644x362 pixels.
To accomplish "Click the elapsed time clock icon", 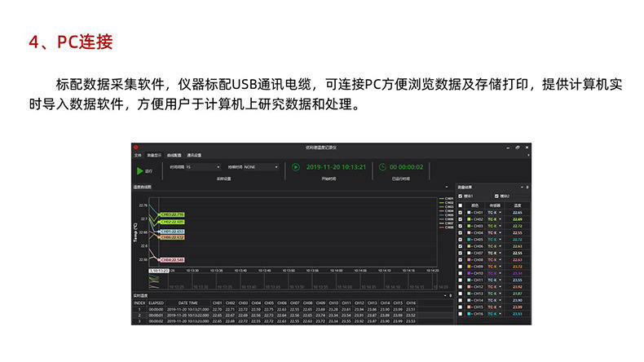I will 382,167.
